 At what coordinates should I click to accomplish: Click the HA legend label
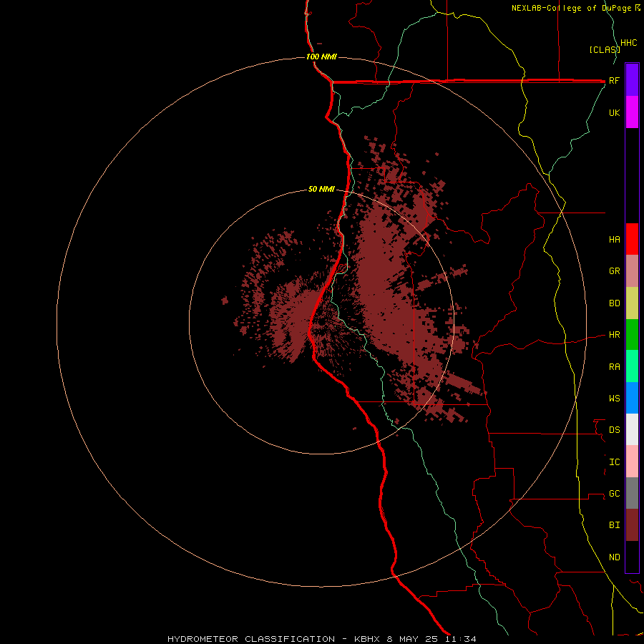pos(615,240)
